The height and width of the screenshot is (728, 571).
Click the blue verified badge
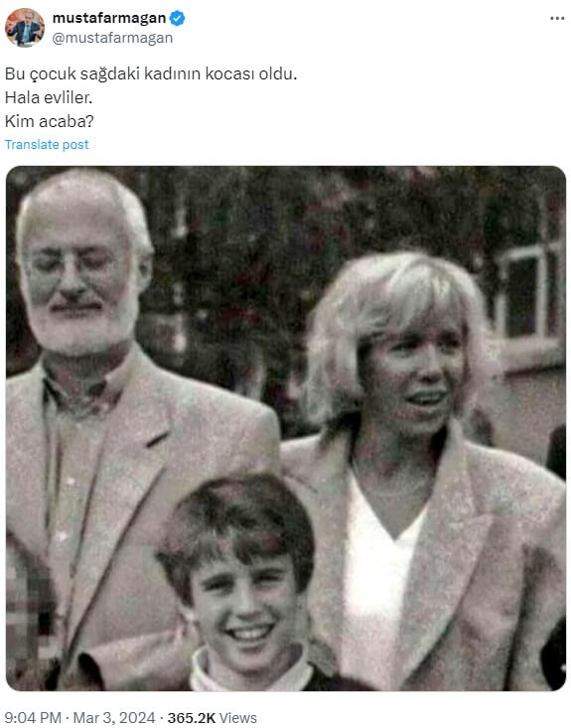pos(178,18)
